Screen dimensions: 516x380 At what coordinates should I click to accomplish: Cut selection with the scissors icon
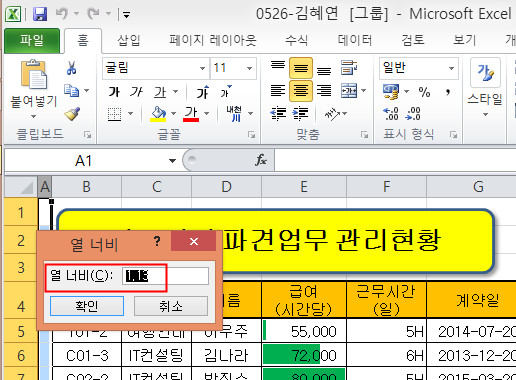(x=72, y=68)
